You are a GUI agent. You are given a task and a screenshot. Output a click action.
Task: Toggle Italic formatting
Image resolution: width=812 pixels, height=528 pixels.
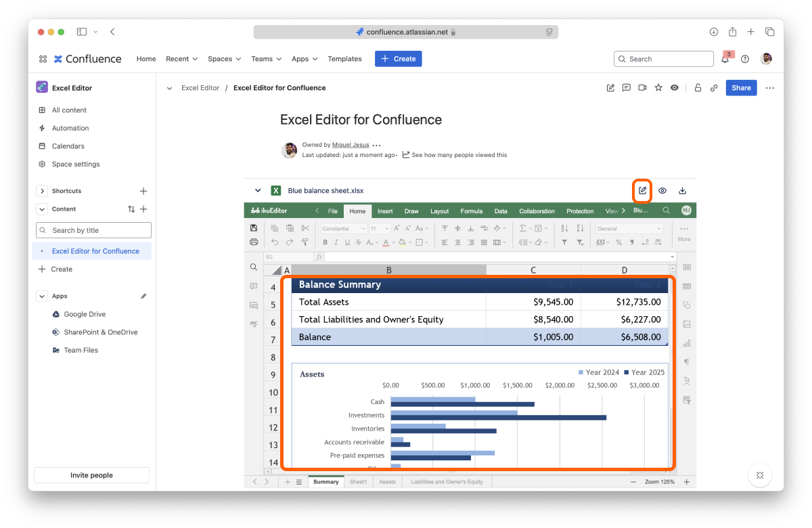[x=336, y=242]
